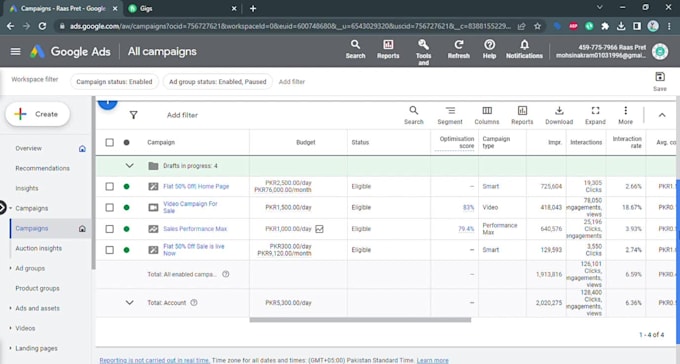The width and height of the screenshot is (680, 364).
Task: Check the Flat 50% Off Sale is live Now row
Action: tap(109, 250)
